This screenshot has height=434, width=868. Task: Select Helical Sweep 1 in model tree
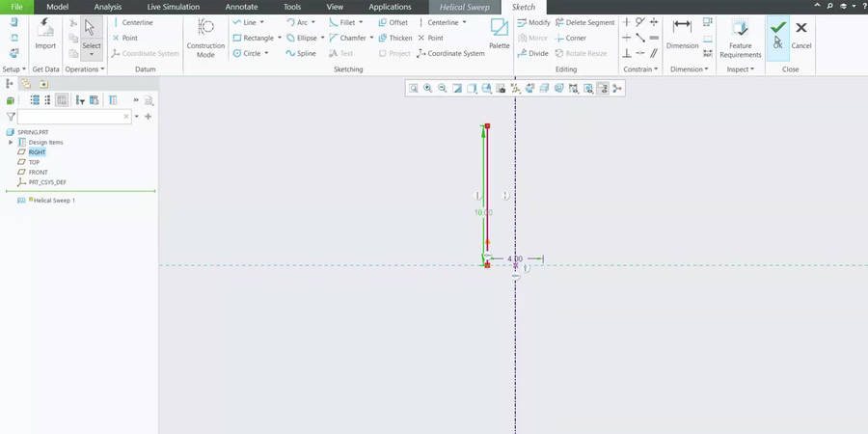pos(53,201)
